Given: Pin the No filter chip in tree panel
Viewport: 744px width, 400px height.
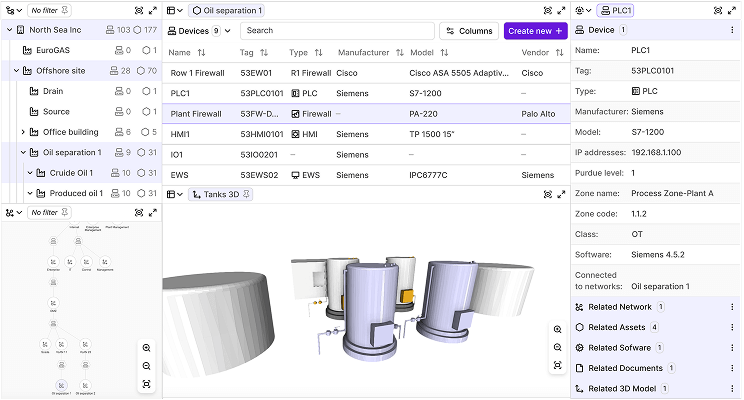Looking at the screenshot, I should tap(65, 10).
